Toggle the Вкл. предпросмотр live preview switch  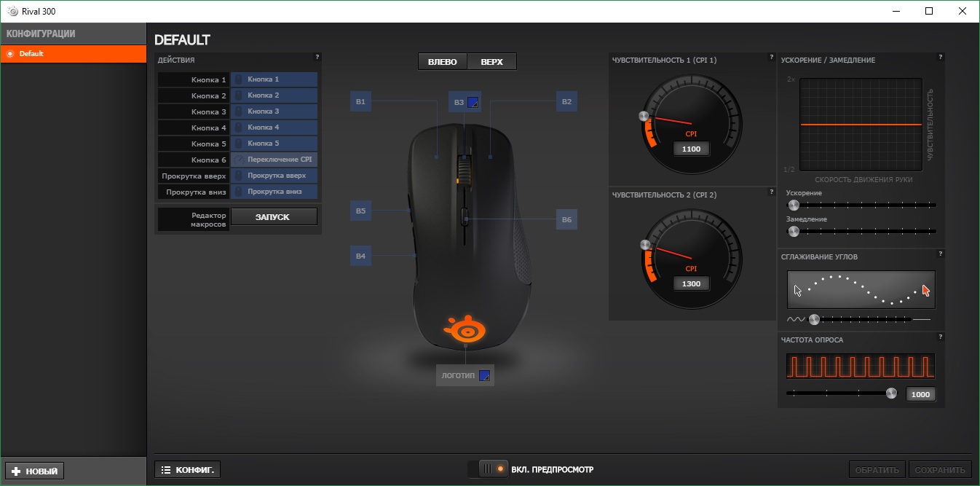pos(489,469)
